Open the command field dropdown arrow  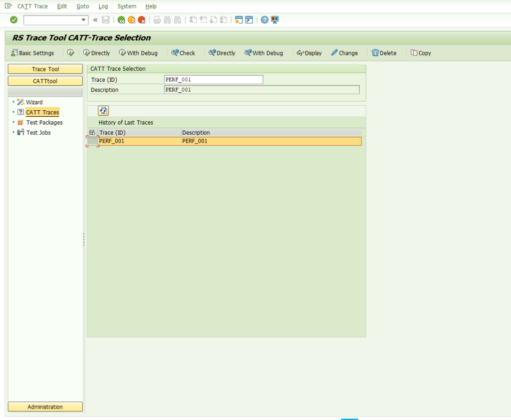(x=83, y=20)
